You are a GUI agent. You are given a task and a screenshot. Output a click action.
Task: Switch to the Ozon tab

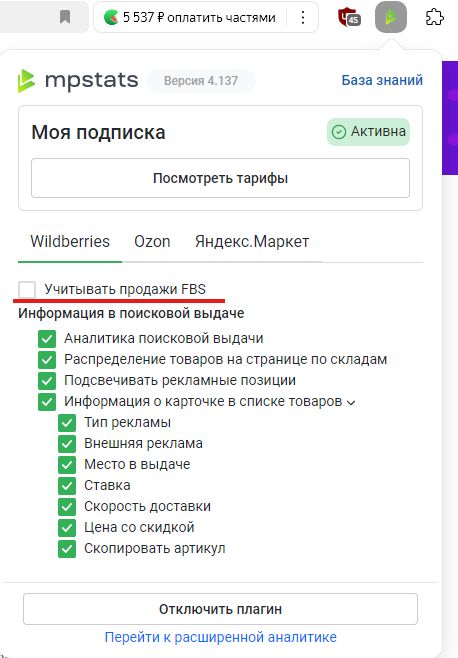152,242
